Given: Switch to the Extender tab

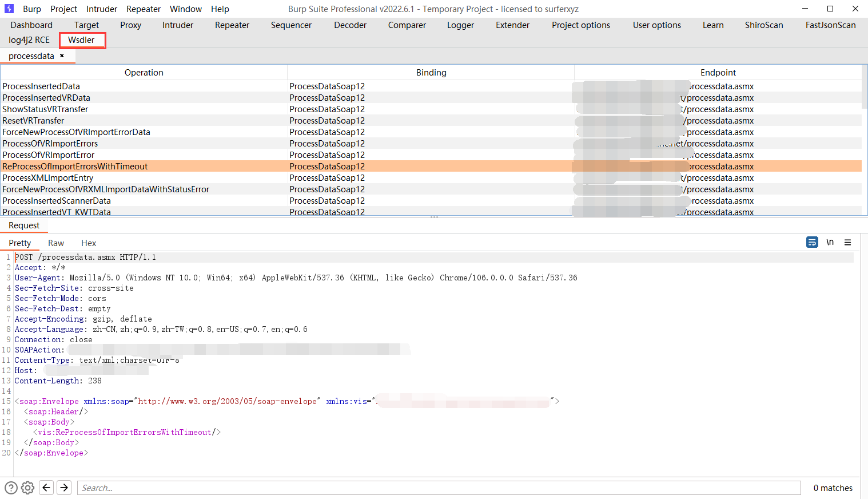Looking at the screenshot, I should pos(513,25).
